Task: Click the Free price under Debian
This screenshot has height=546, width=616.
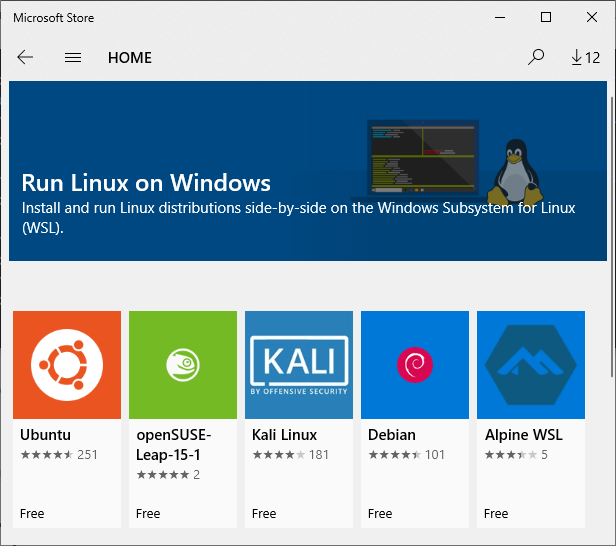Action: 380,513
